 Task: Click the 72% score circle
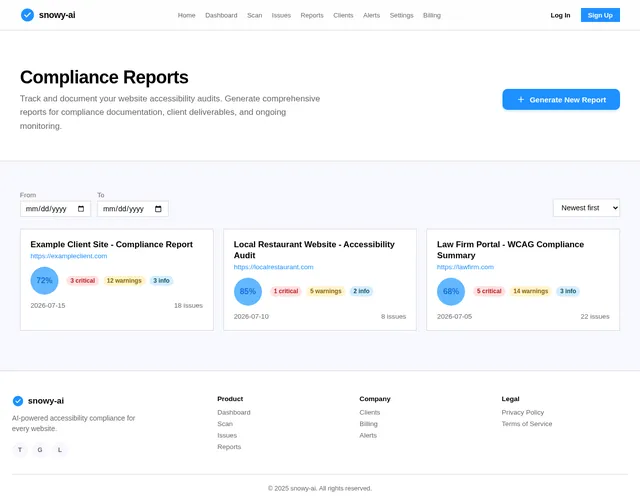pos(44,280)
